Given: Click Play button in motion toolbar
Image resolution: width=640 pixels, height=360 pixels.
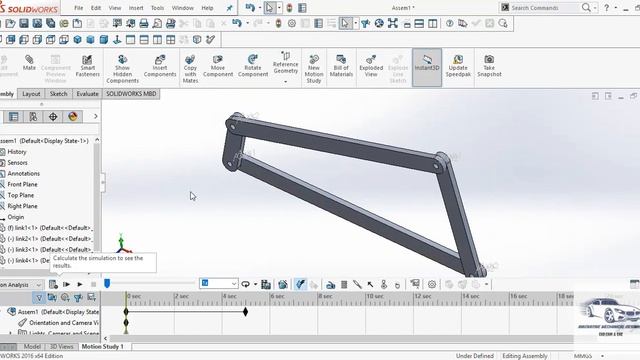Looking at the screenshot, I should pos(80,284).
